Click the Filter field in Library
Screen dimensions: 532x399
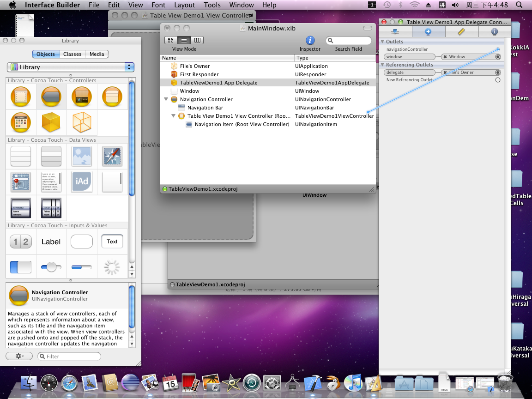point(69,356)
